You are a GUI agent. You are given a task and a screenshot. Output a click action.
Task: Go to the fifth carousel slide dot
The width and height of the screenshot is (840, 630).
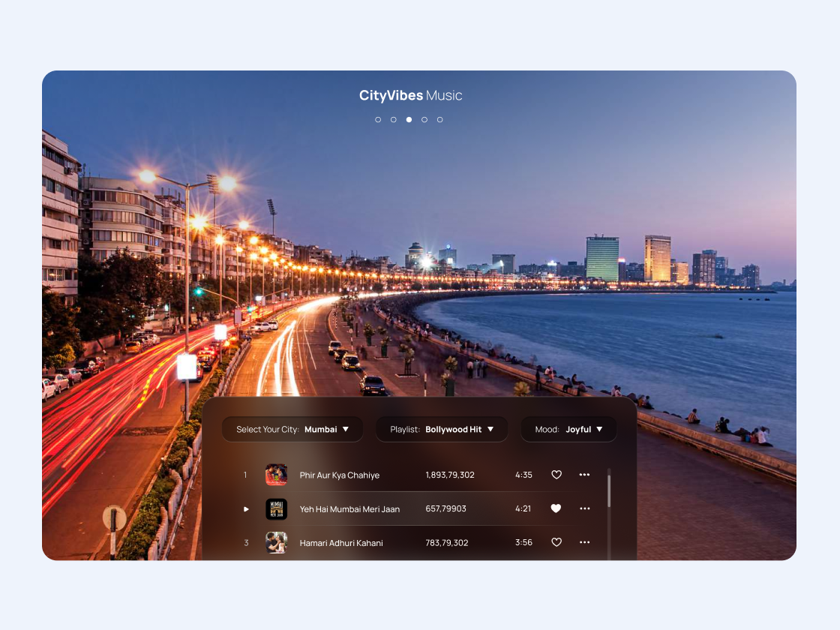(439, 119)
